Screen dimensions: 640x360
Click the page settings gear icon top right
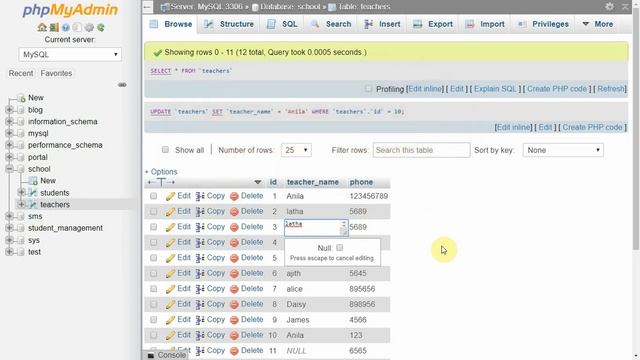[x=609, y=6]
